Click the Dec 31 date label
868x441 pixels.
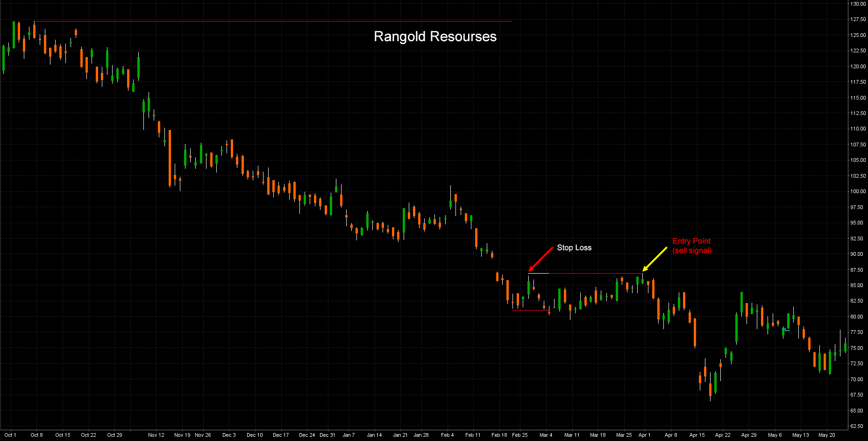point(327,435)
